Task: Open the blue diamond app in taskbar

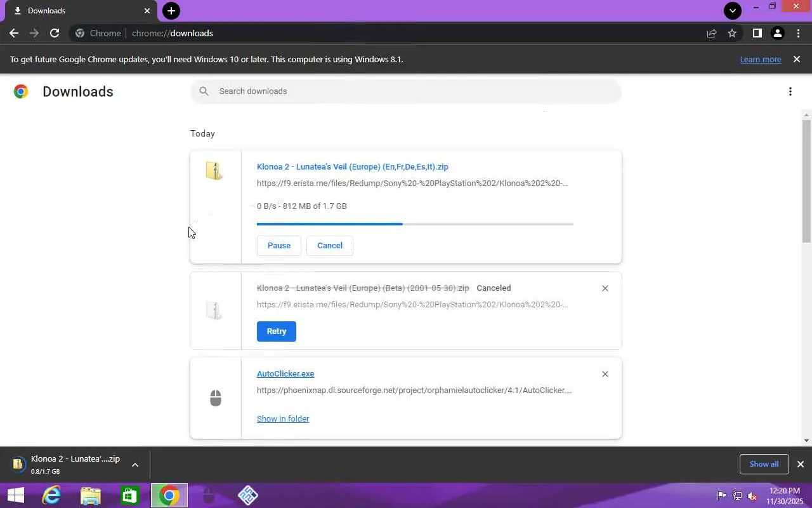Action: tap(248, 495)
